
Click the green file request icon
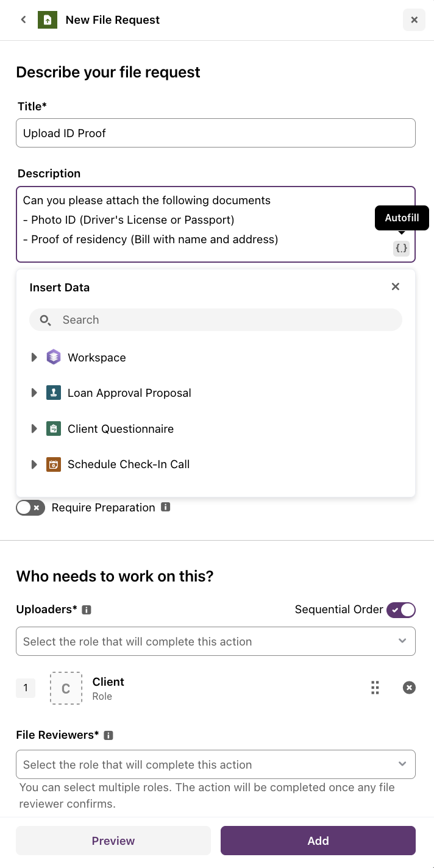48,20
